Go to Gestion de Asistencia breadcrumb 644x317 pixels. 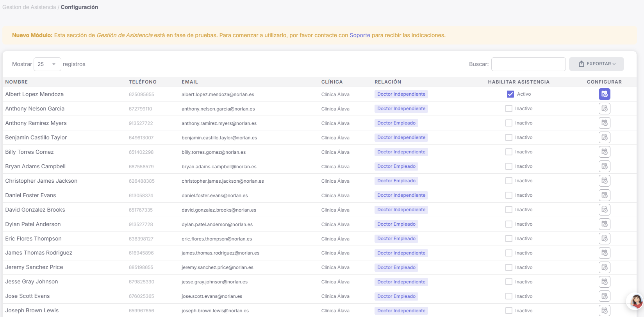click(x=29, y=7)
